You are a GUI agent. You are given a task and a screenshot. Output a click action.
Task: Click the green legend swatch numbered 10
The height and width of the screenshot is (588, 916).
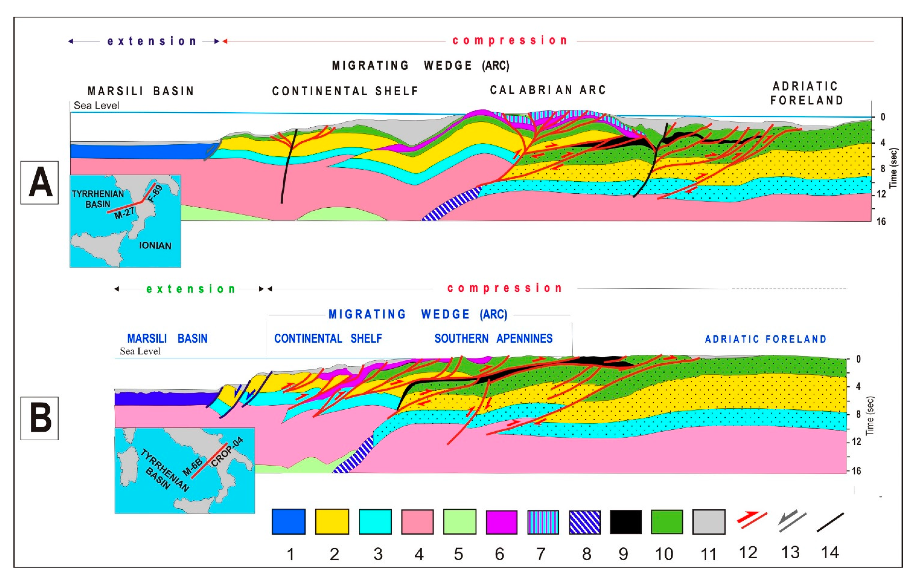(667, 522)
